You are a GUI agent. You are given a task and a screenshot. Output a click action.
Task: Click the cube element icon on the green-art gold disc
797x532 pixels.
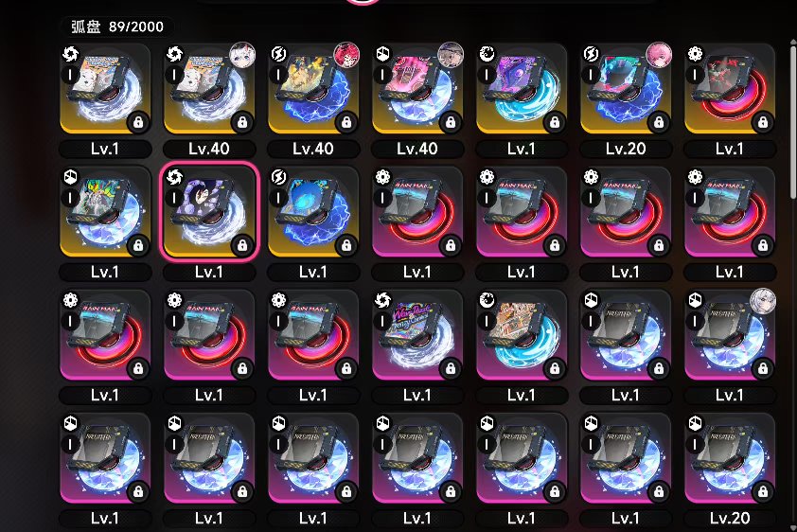click(70, 177)
